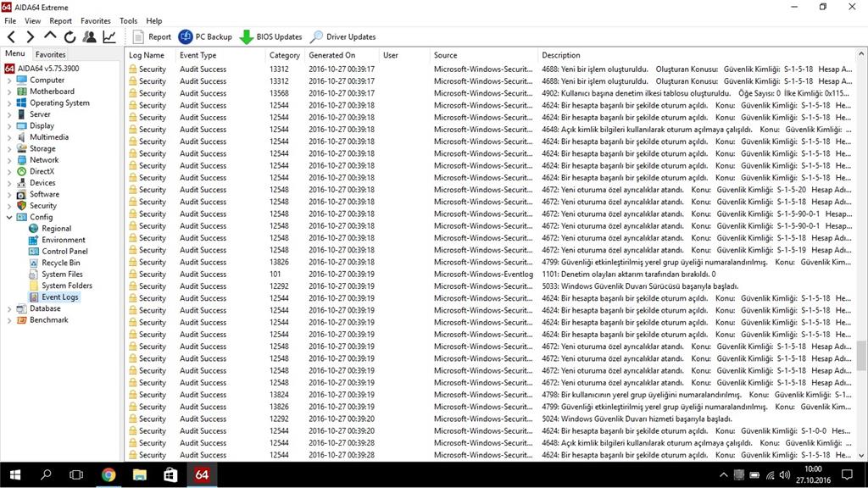Open the users toolbar icon
Viewport: 868px width, 488px height.
[x=89, y=37]
